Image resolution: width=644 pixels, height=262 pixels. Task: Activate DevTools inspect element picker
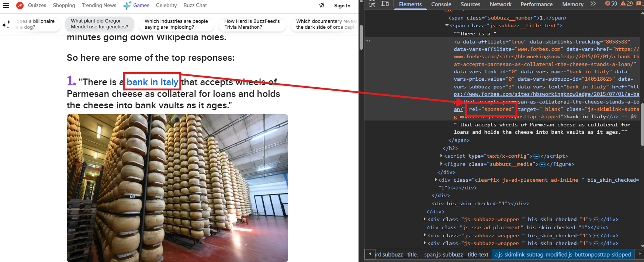[372, 4]
